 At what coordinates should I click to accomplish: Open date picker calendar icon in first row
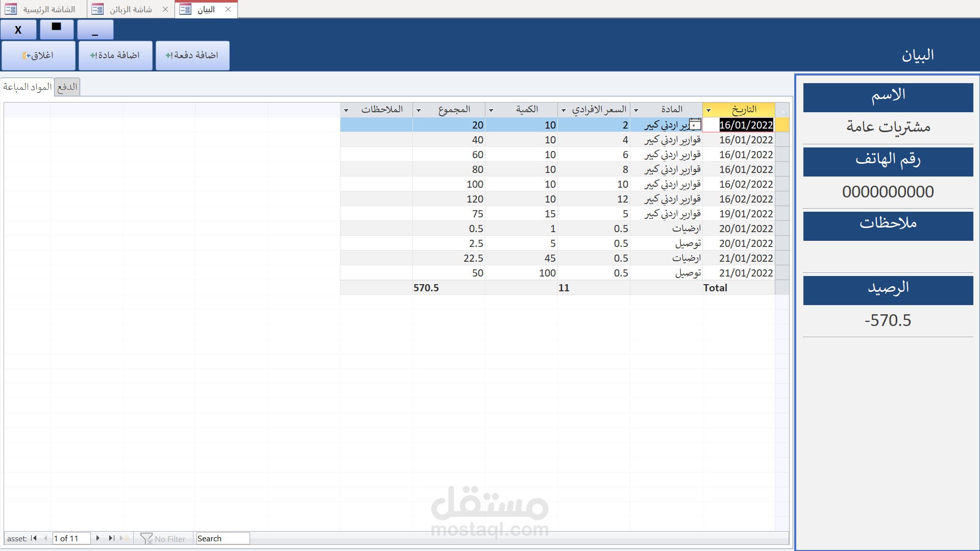(695, 124)
